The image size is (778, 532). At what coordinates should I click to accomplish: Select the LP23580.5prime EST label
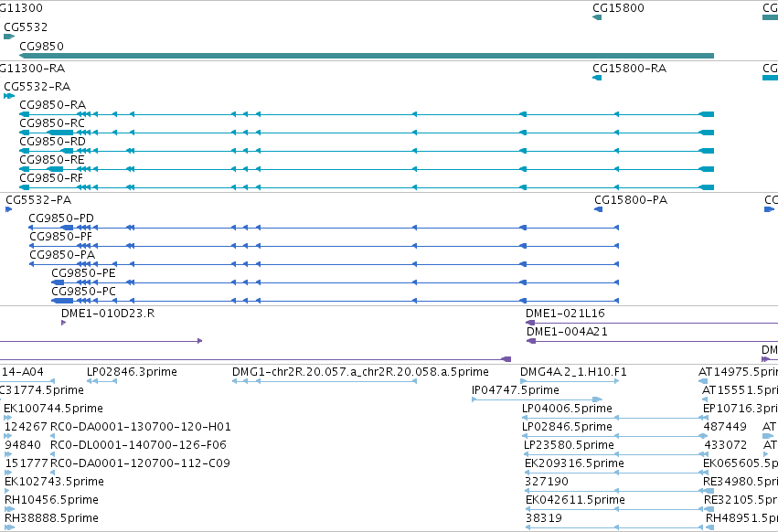point(570,445)
